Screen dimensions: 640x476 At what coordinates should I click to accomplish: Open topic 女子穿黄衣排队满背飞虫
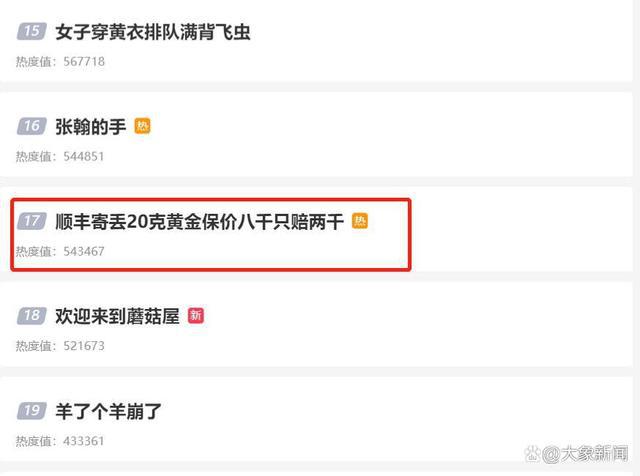(153, 32)
